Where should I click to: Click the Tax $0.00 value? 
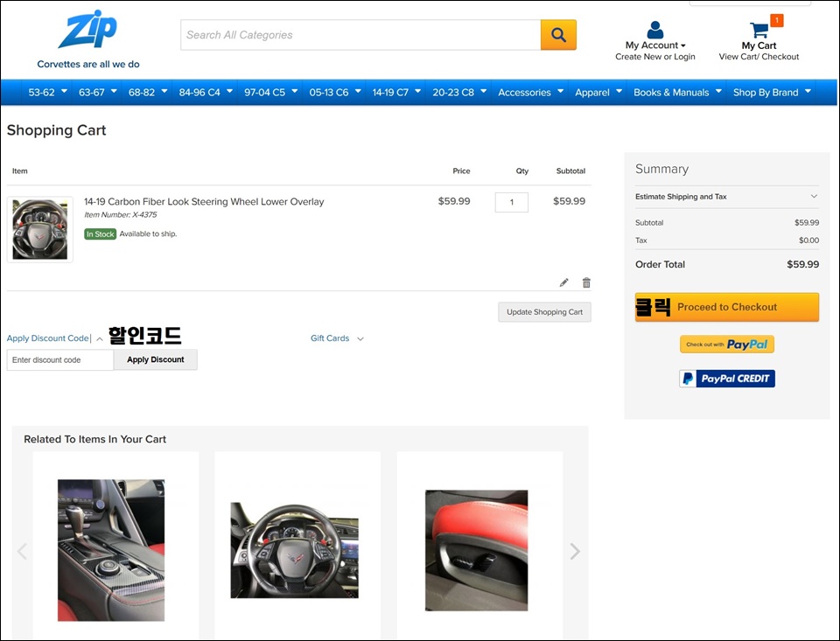tap(808, 240)
